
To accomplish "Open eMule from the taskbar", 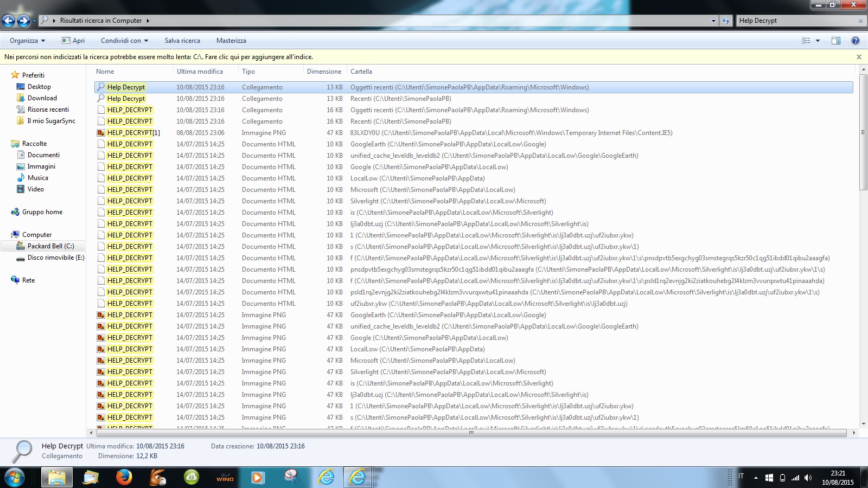I will [x=158, y=478].
